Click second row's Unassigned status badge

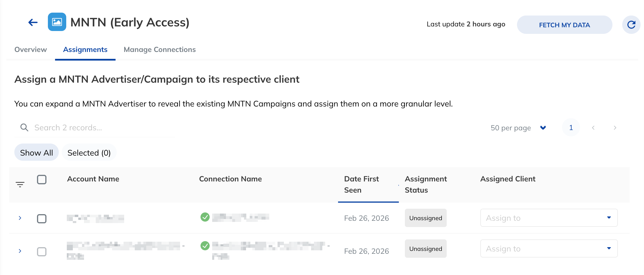[426, 249]
